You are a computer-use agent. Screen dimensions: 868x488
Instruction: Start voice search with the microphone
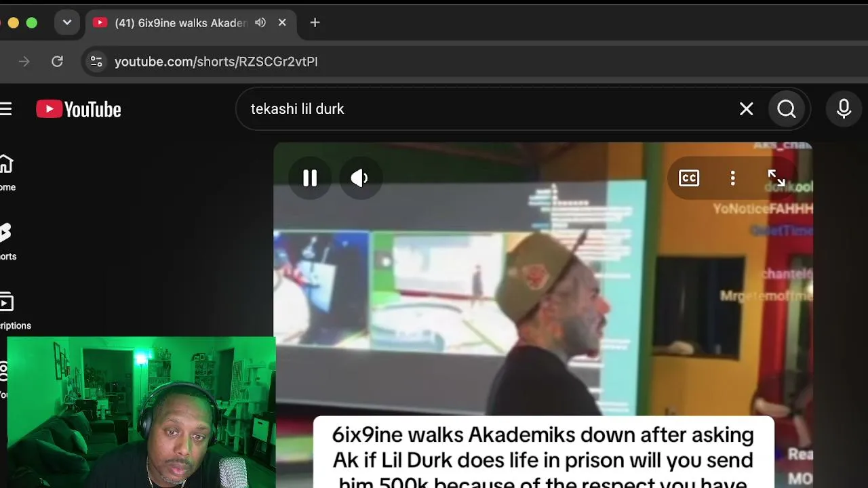pyautogui.click(x=844, y=109)
